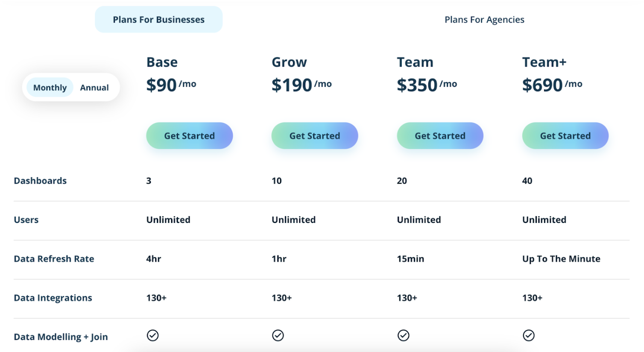The height and width of the screenshot is (352, 644).
Task: Click Unlimited under the Base plan Users row
Action: coord(168,220)
